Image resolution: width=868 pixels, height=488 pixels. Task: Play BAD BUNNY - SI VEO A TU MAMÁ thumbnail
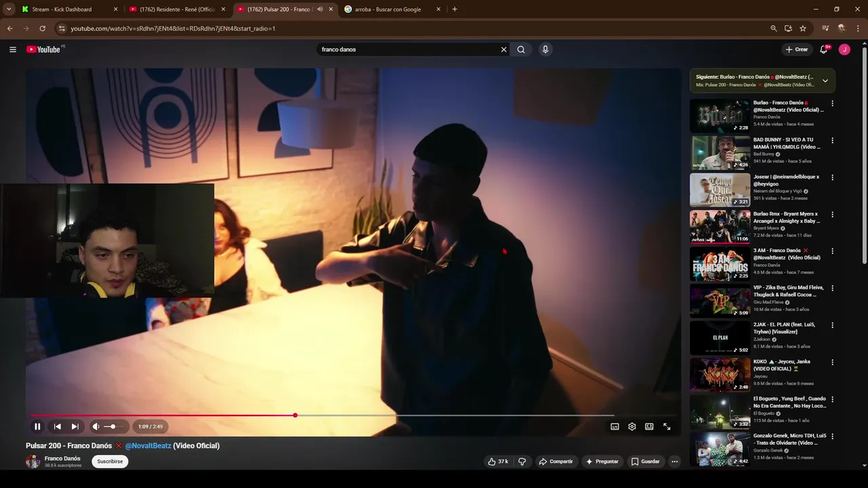[719, 153]
